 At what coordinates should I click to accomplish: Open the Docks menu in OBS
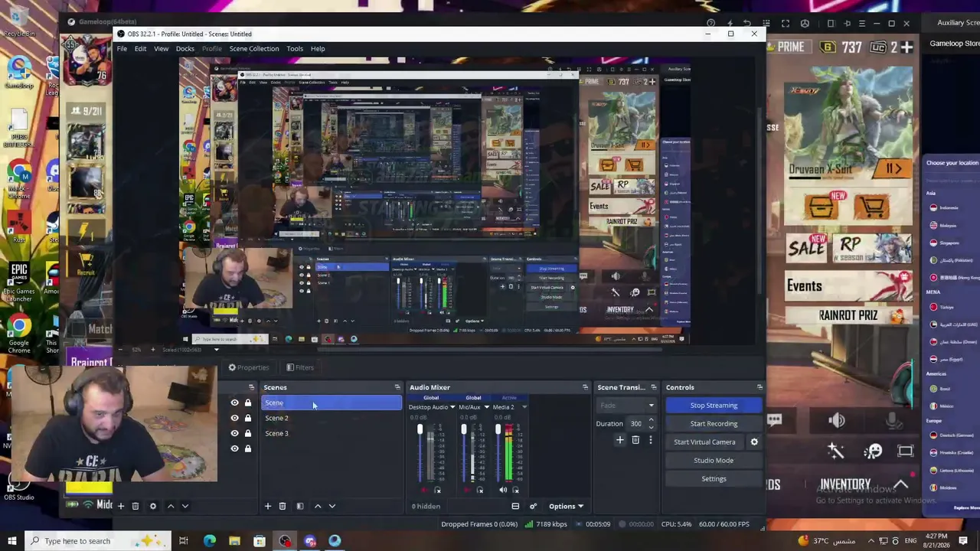[x=185, y=49]
